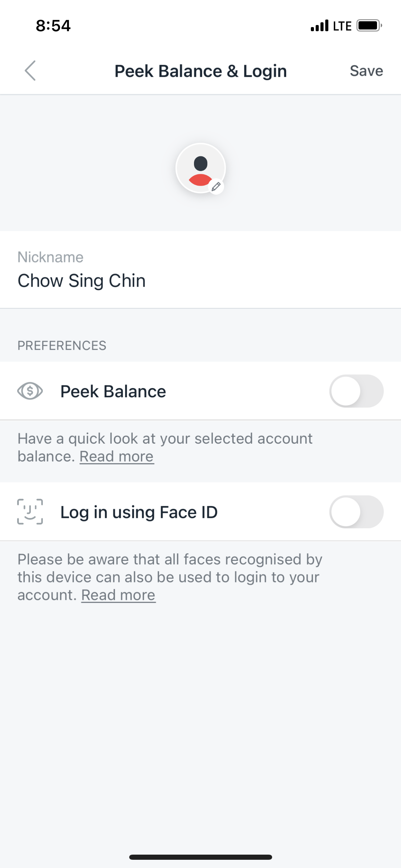Turn on Log in using Face ID switch

356,512
